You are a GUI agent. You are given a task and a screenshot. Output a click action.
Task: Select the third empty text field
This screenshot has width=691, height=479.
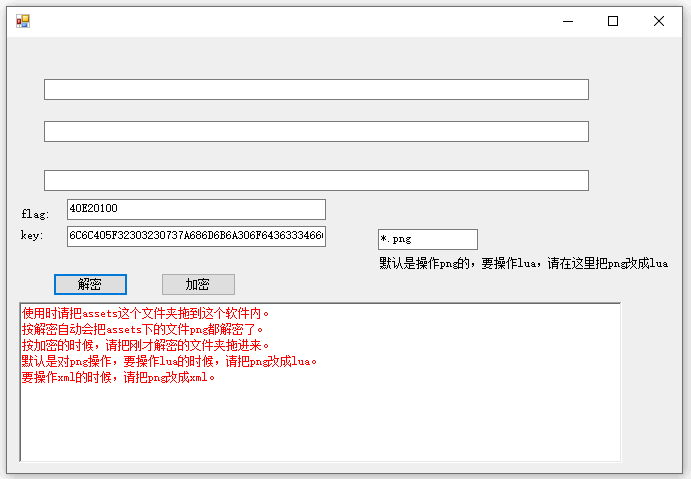pos(316,180)
